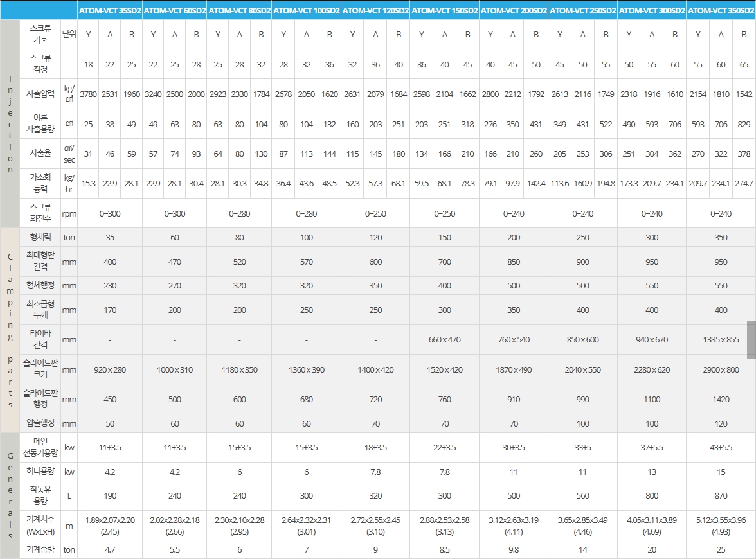Click motor capacity cell 33+5

[x=582, y=447]
